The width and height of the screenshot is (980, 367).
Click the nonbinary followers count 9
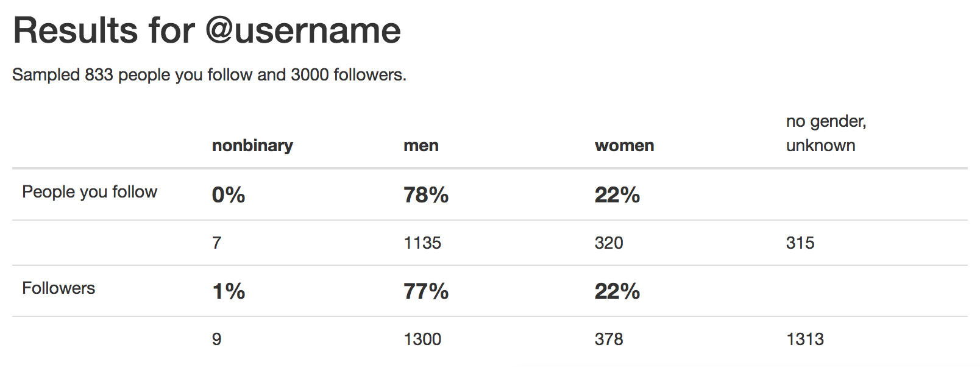click(x=217, y=339)
